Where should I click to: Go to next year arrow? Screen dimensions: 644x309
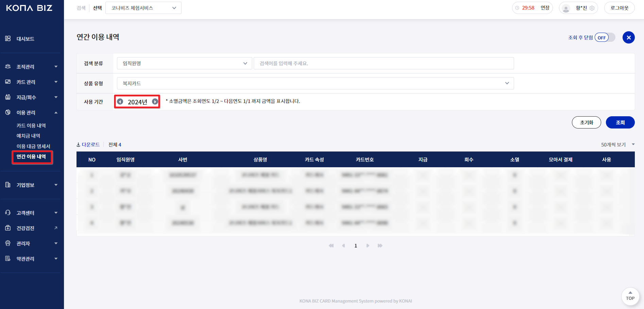click(x=155, y=102)
